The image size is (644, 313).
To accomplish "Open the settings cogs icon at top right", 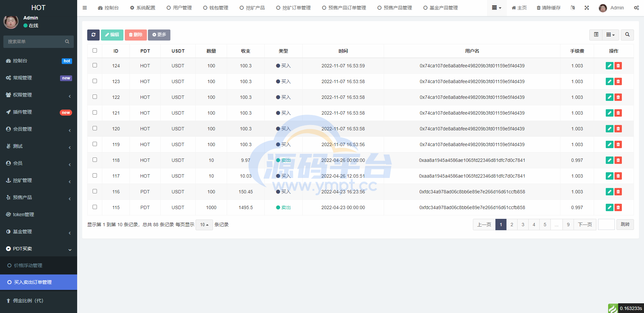I will pyautogui.click(x=636, y=8).
